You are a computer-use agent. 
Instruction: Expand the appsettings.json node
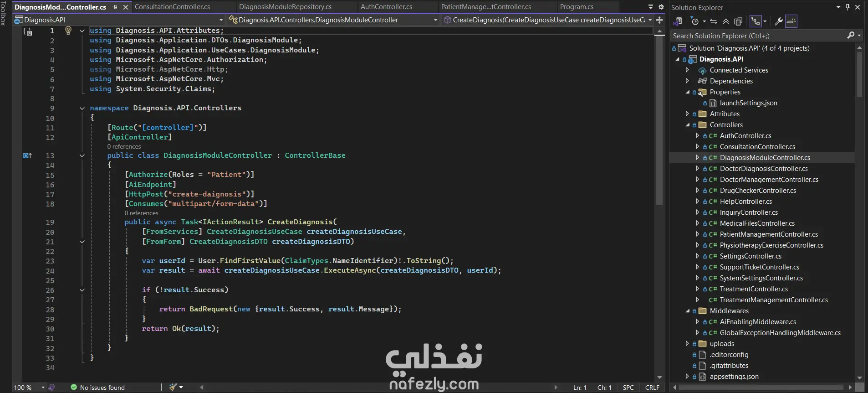688,377
